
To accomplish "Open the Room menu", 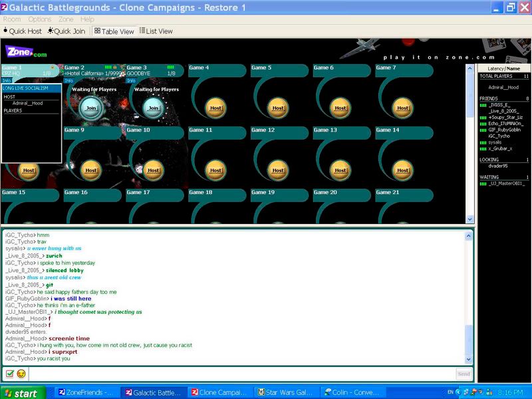I will pyautogui.click(x=12, y=19).
